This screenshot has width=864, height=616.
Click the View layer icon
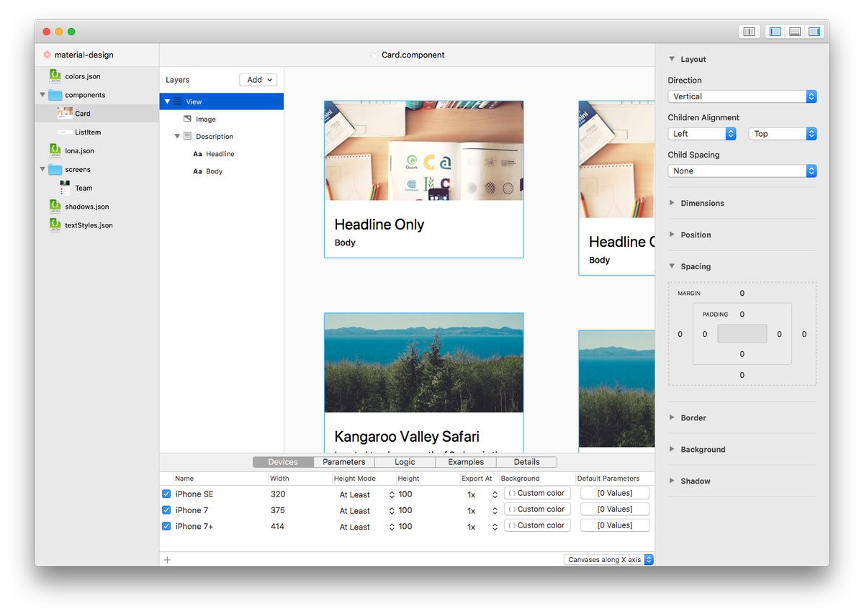[178, 101]
